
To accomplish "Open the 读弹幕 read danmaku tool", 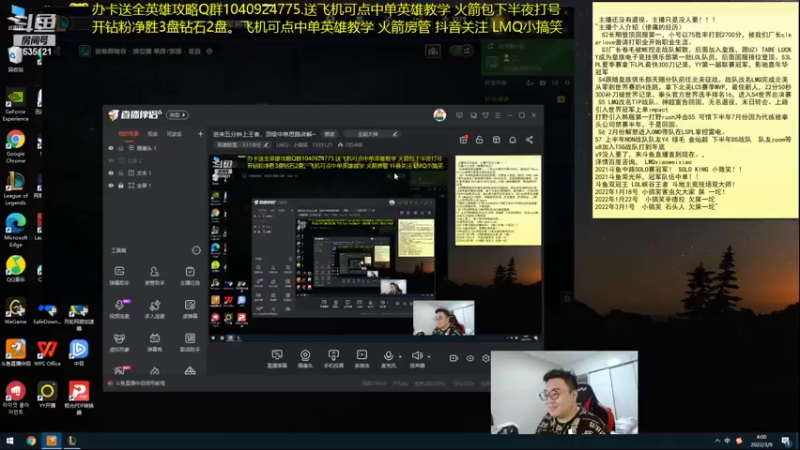I will (190, 309).
